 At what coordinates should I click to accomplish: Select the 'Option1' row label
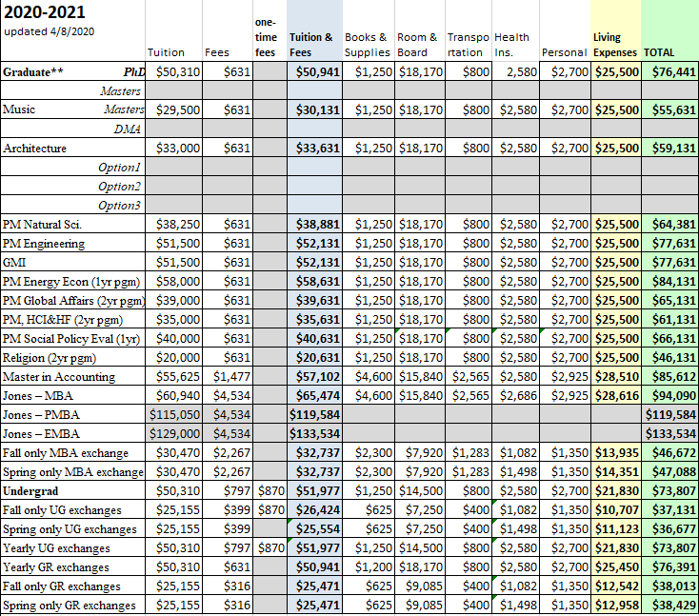pos(119,168)
